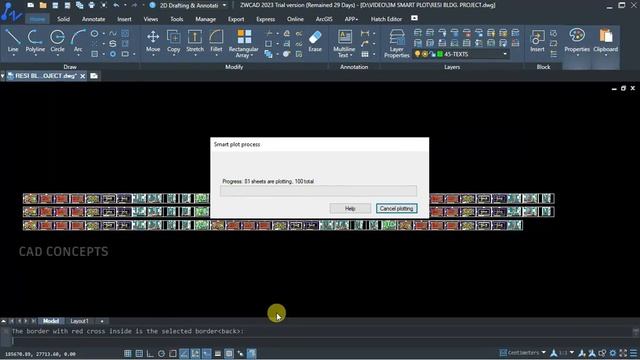
Task: Toggle layer freeze sun icon for 45-TEXTS
Action: tap(424, 54)
